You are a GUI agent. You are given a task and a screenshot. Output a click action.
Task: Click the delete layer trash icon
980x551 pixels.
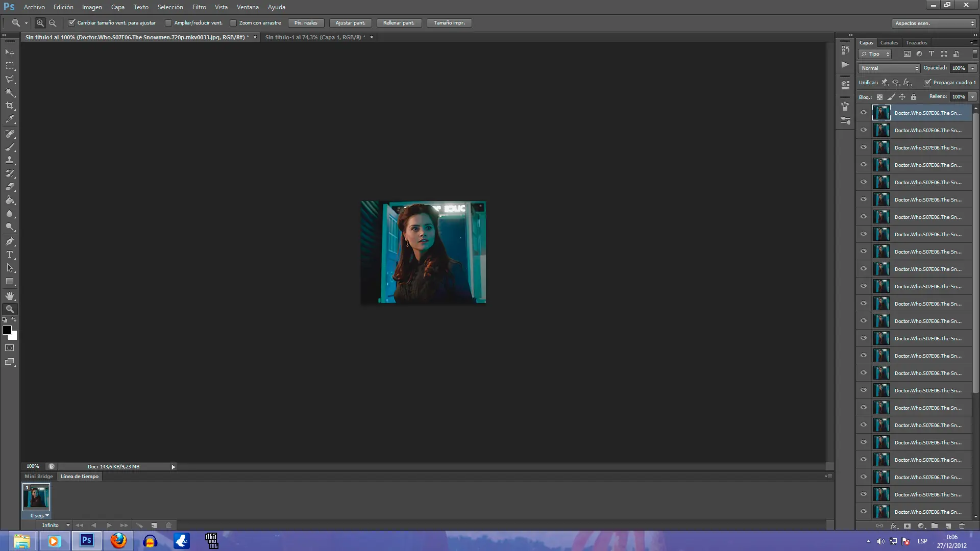(x=962, y=526)
